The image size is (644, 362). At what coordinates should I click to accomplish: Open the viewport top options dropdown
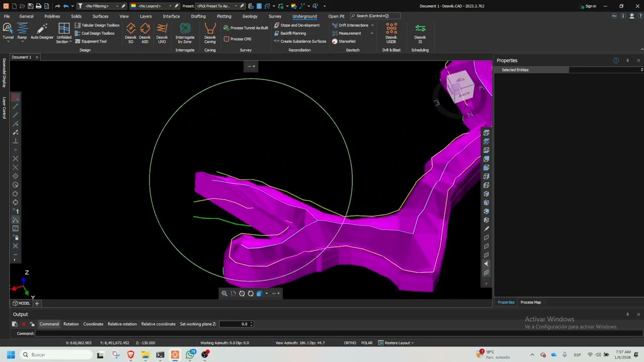coord(251,66)
